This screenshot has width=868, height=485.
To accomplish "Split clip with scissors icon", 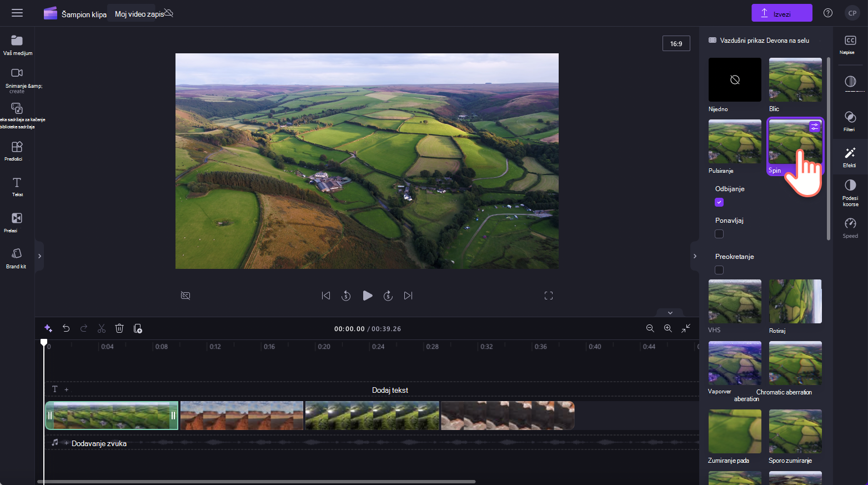I will tap(102, 328).
